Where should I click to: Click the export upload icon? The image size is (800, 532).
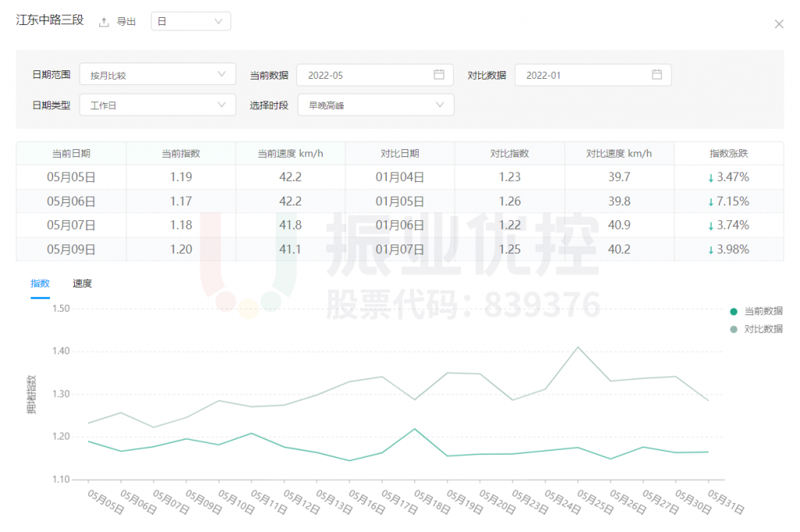click(104, 22)
